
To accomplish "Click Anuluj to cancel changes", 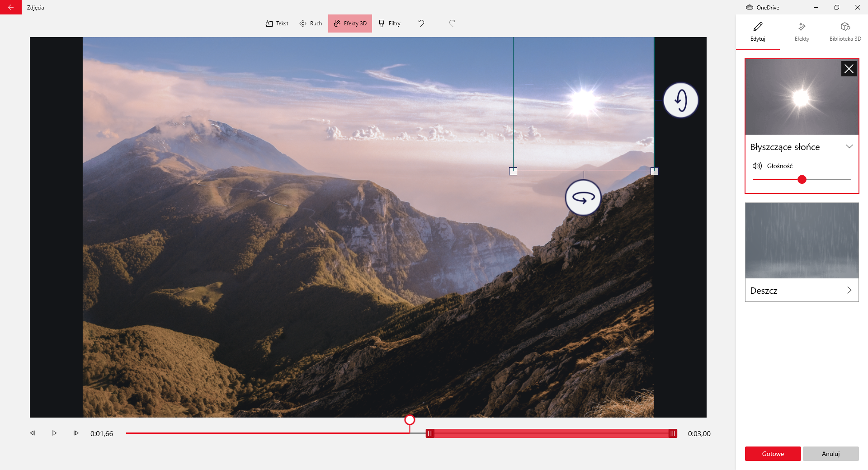I will coord(830,454).
